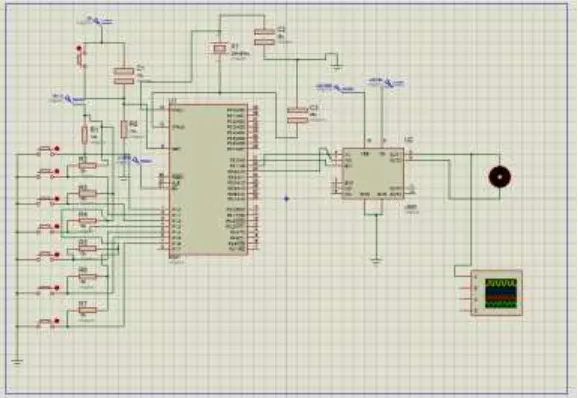Select resistor R6

click(87, 276)
